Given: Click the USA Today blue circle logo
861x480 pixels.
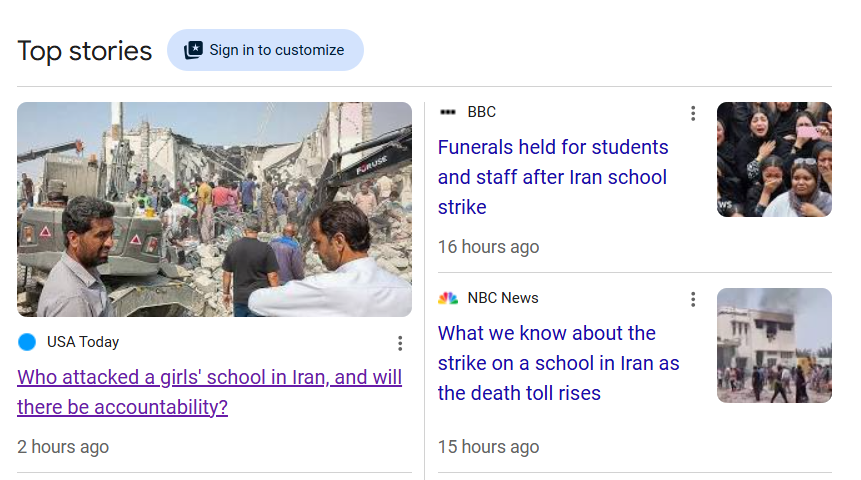Looking at the screenshot, I should [x=27, y=342].
